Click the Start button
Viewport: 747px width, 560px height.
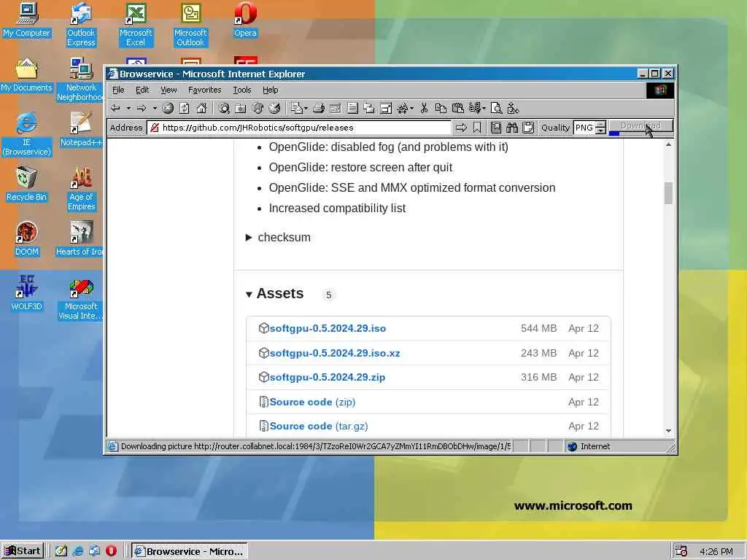pyautogui.click(x=23, y=551)
